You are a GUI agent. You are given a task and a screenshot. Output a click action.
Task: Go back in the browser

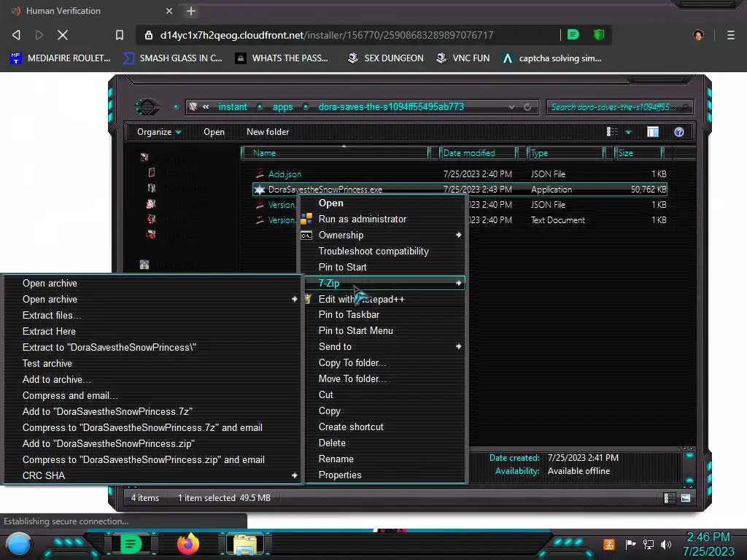click(16, 35)
